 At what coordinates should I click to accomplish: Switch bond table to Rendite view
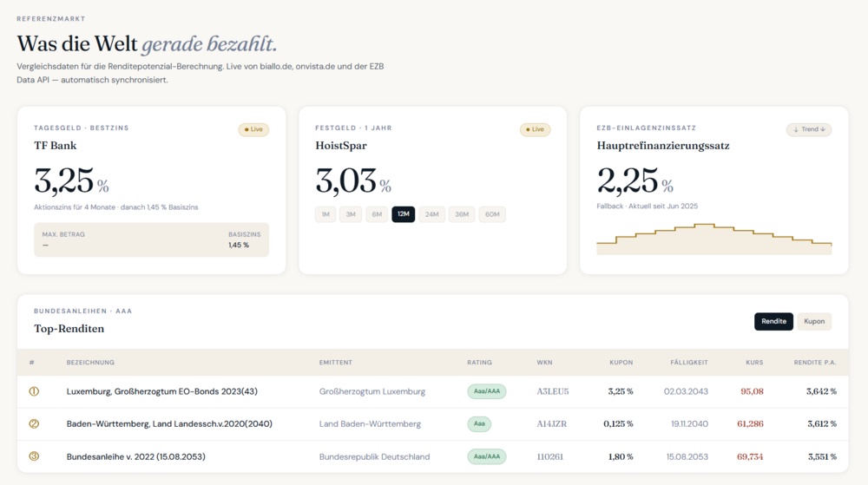coord(773,321)
